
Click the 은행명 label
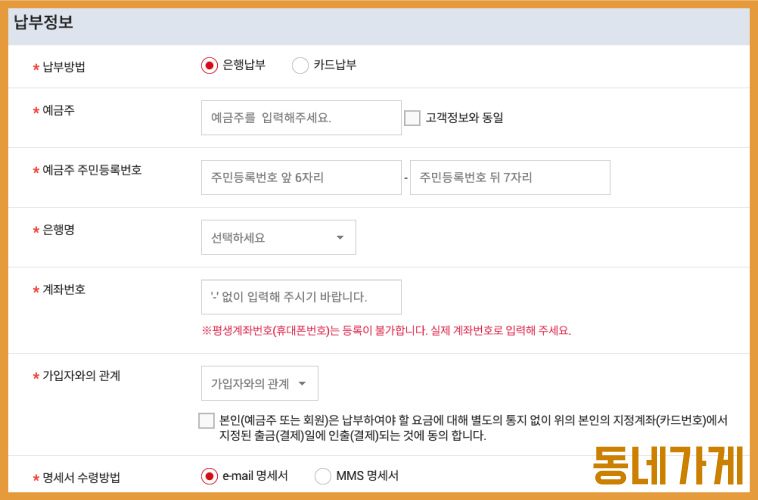58,230
